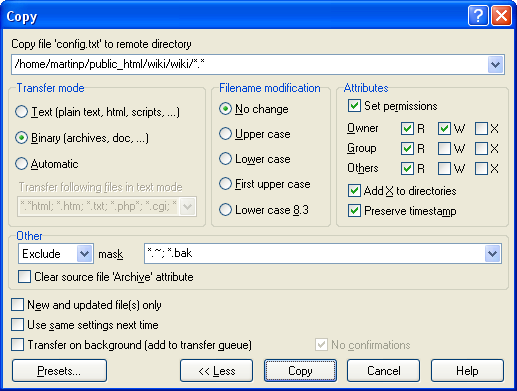The image size is (517, 391).
Task: Open the Exclude/Include mask type dropdown
Action: click(x=84, y=254)
